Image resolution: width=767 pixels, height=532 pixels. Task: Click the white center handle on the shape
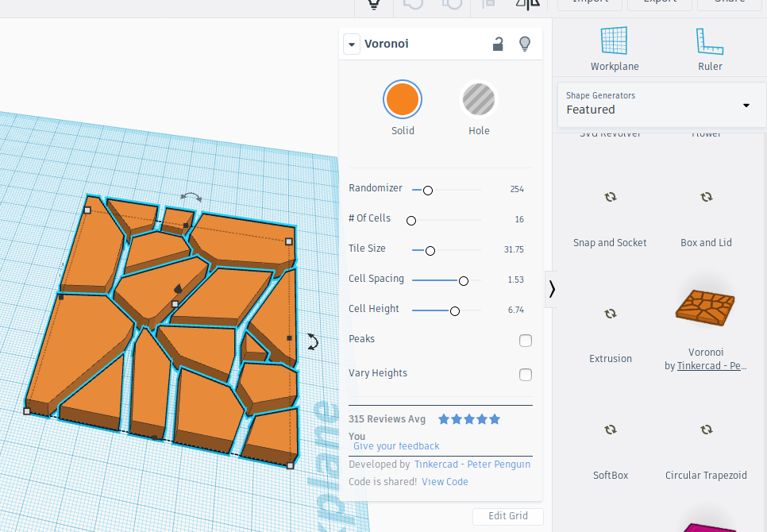point(175,304)
